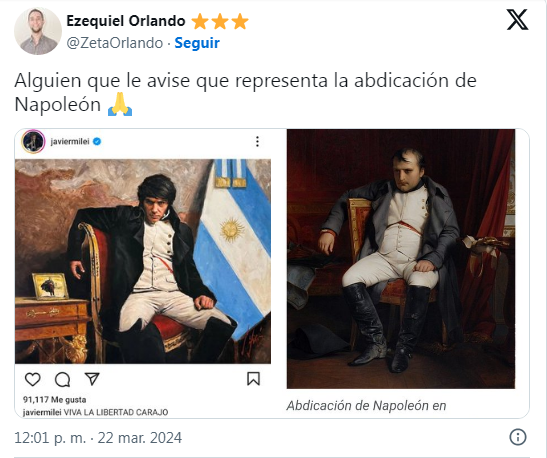This screenshot has height=458, width=547.
Task: Open the javiermilei username
Action: (70, 142)
